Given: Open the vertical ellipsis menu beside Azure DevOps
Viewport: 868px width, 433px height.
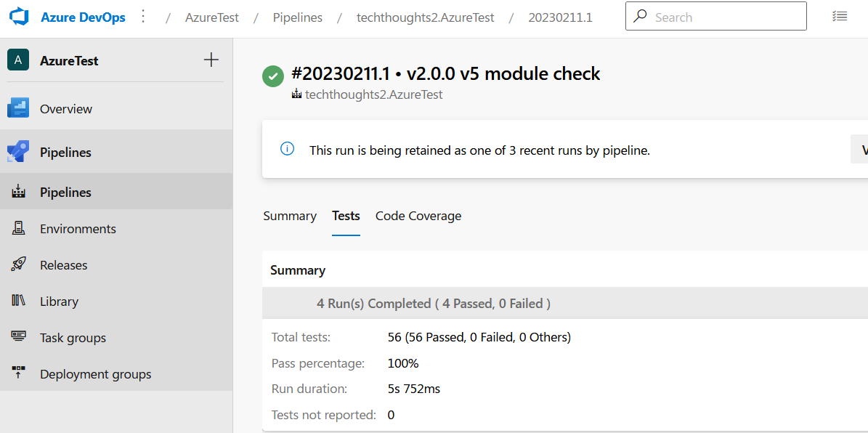Looking at the screenshot, I should pyautogui.click(x=143, y=17).
